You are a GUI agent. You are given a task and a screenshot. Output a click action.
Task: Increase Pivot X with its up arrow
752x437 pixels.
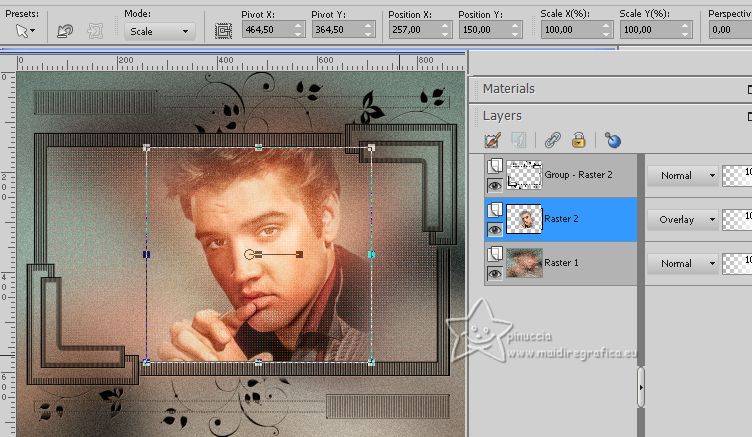(298, 26)
